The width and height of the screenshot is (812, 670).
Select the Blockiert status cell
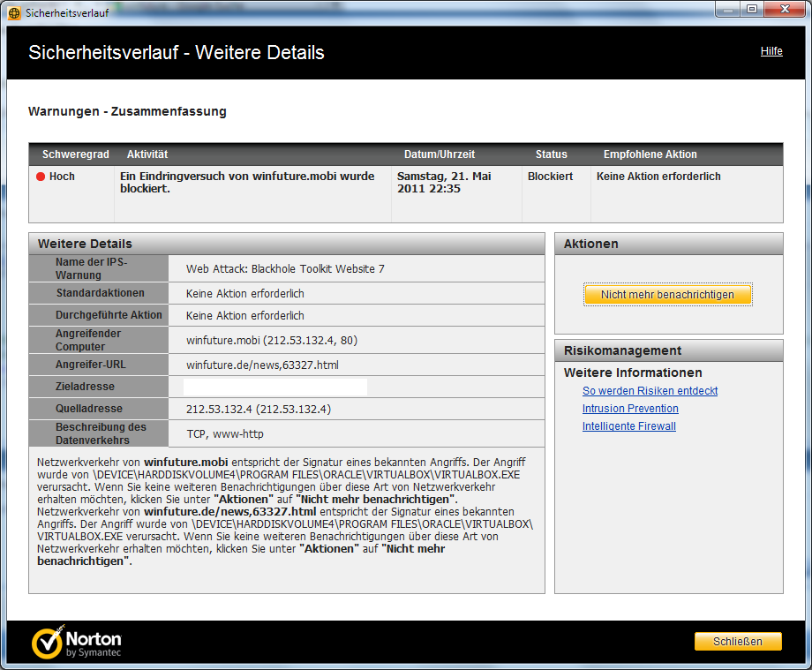point(550,177)
